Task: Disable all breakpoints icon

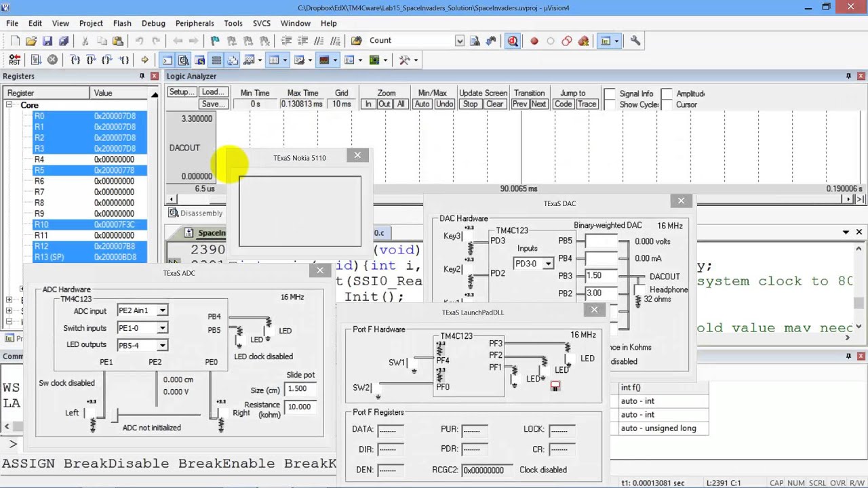Action: (567, 41)
